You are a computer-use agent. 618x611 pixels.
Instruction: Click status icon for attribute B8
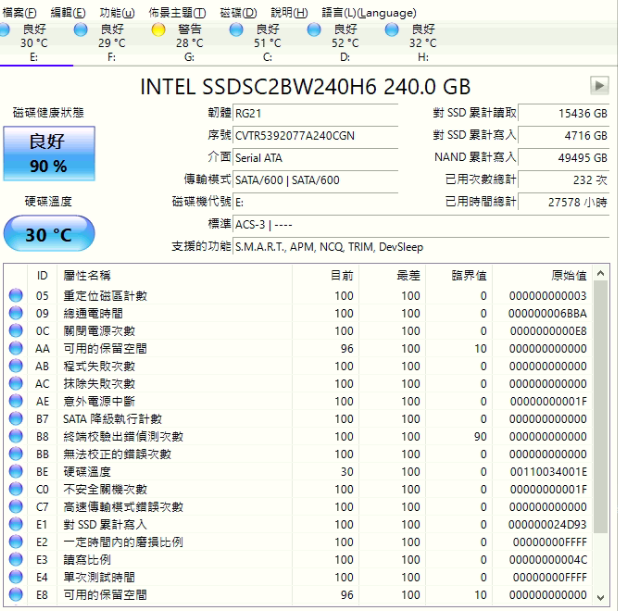(x=16, y=436)
